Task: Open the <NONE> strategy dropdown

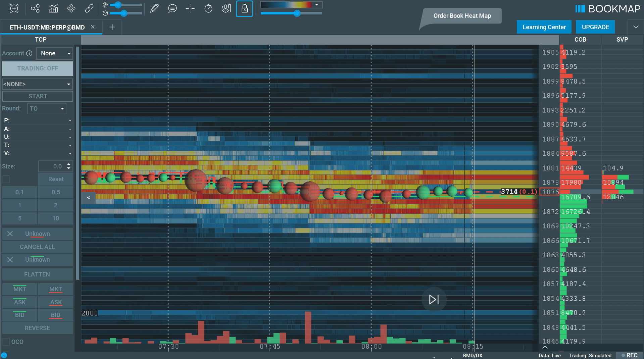Action: [x=38, y=84]
